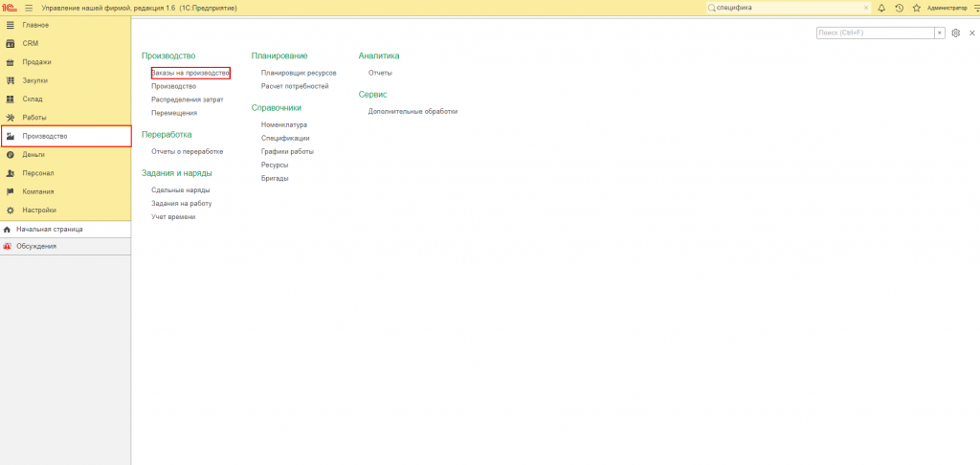Open Планировщик ресурсов
The width and height of the screenshot is (980, 465).
pyautogui.click(x=299, y=73)
